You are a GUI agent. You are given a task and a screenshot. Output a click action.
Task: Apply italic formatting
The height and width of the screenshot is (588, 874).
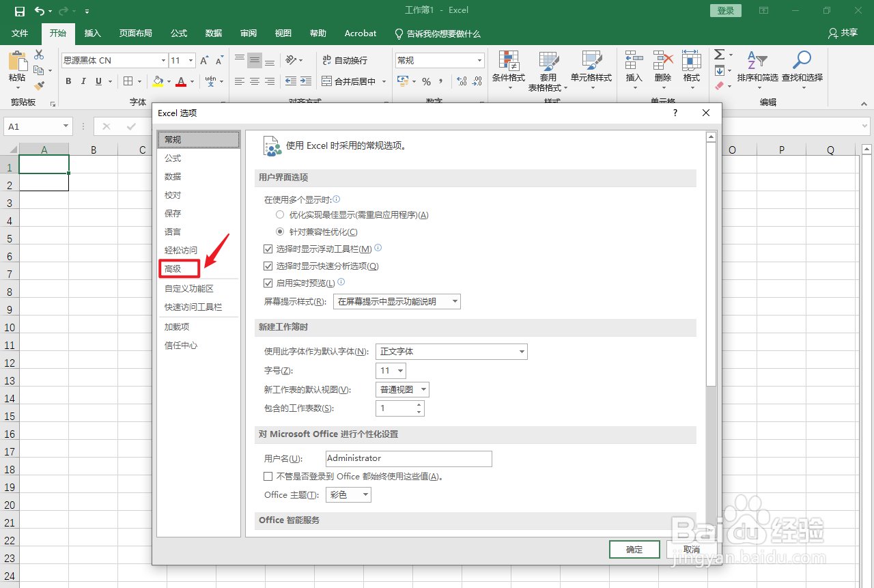point(83,81)
